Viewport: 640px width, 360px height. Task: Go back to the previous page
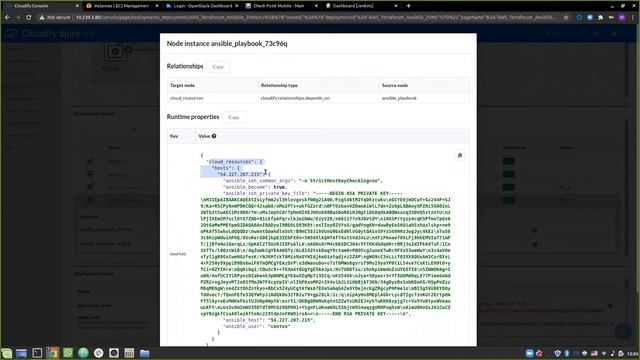point(7,18)
